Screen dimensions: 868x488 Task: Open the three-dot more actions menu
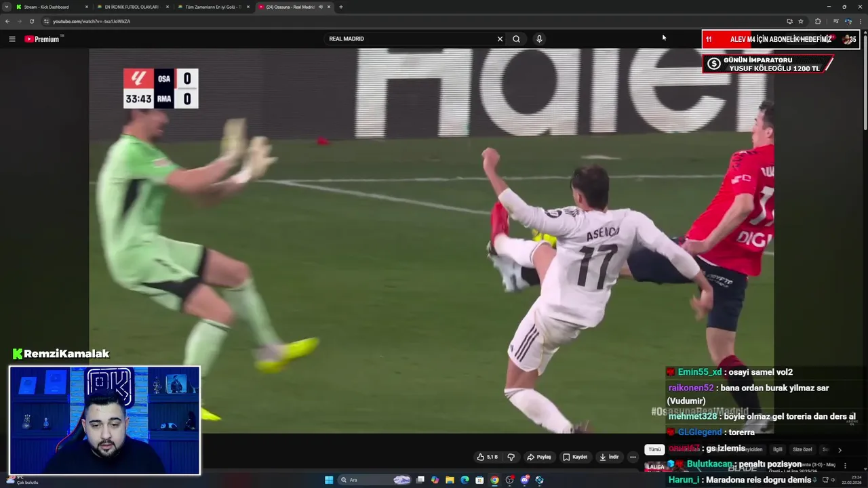[x=633, y=457]
